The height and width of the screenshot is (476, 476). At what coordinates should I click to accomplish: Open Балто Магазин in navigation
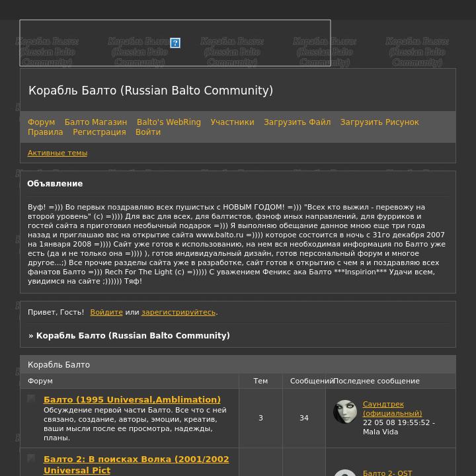click(x=96, y=122)
